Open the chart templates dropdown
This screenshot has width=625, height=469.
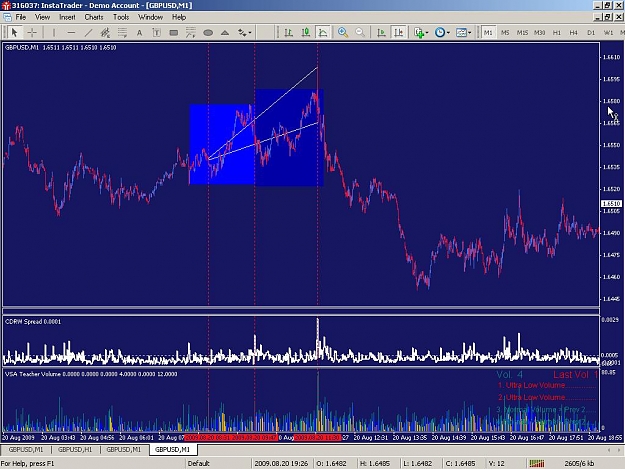[463, 33]
